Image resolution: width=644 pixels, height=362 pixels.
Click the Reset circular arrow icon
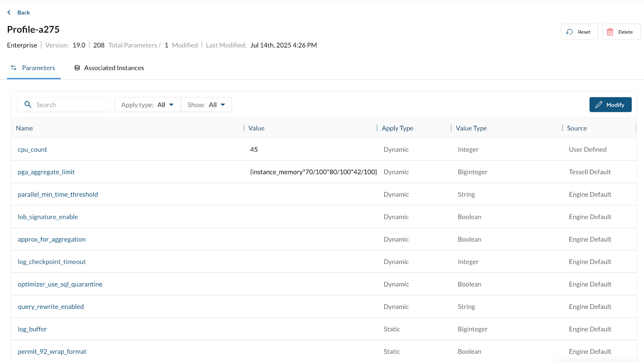tap(569, 32)
